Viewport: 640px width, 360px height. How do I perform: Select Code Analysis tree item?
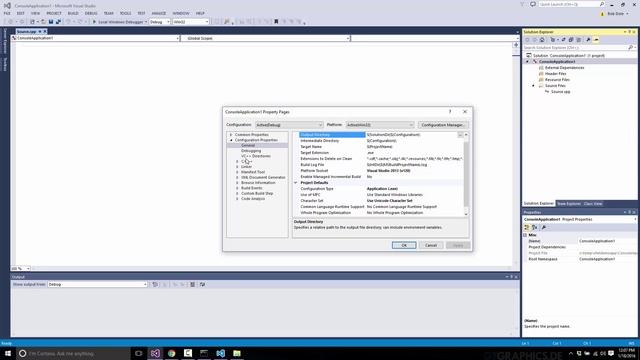tap(253, 198)
